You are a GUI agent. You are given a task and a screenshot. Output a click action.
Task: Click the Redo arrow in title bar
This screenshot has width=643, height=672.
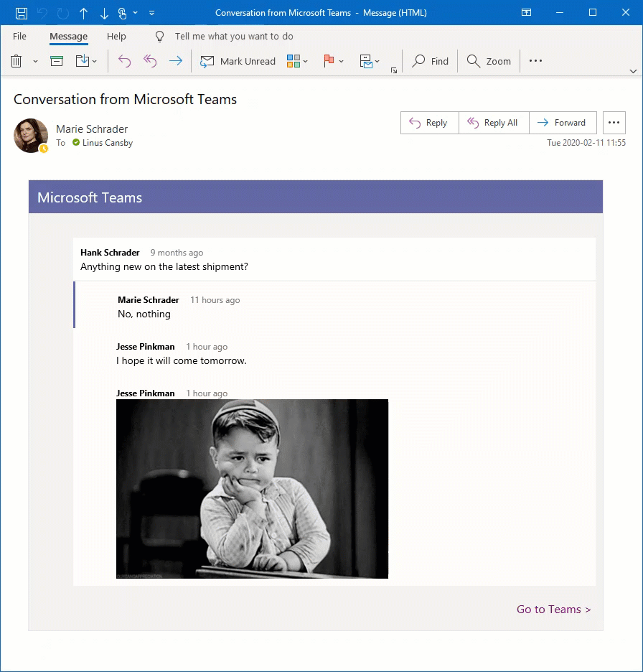tap(63, 13)
